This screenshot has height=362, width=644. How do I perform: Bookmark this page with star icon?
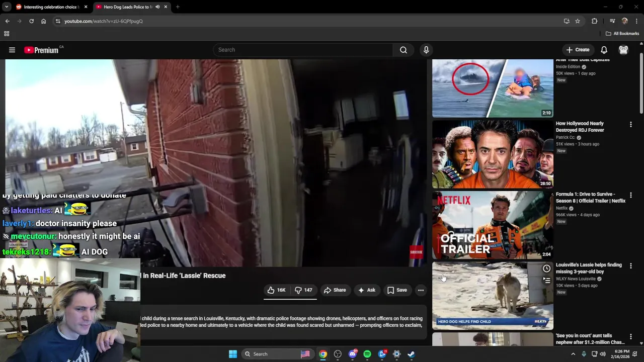click(578, 21)
